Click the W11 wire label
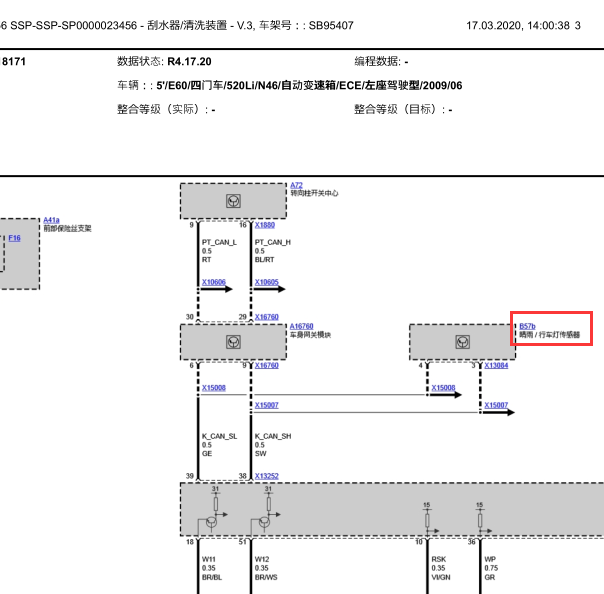Image resolution: width=604 pixels, height=594 pixels. tap(209, 559)
